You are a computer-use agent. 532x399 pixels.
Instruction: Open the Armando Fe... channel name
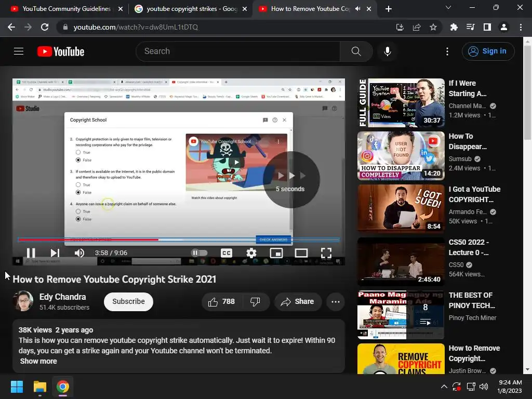click(468, 212)
